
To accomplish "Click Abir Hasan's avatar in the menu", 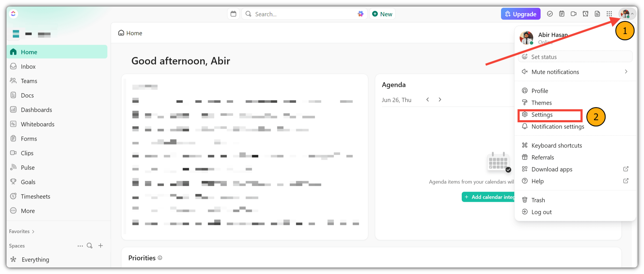I will (x=526, y=38).
